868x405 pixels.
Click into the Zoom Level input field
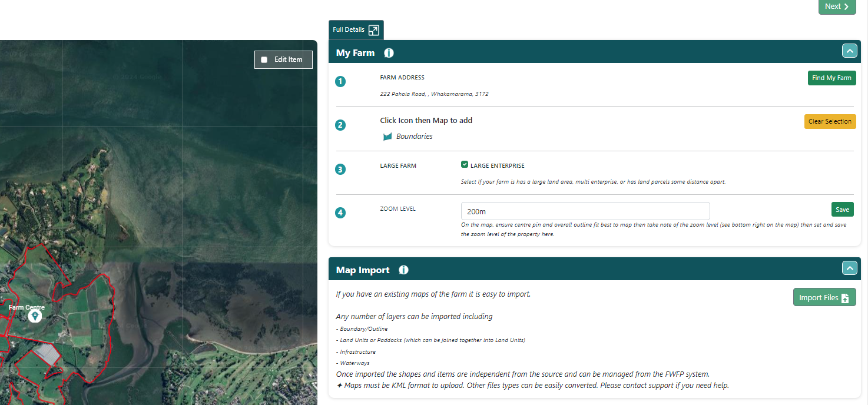585,211
